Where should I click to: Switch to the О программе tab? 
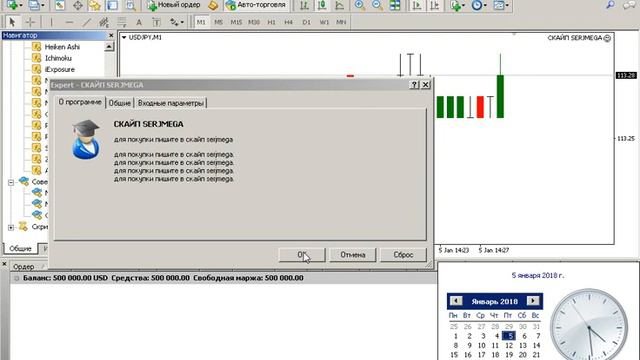click(80, 102)
